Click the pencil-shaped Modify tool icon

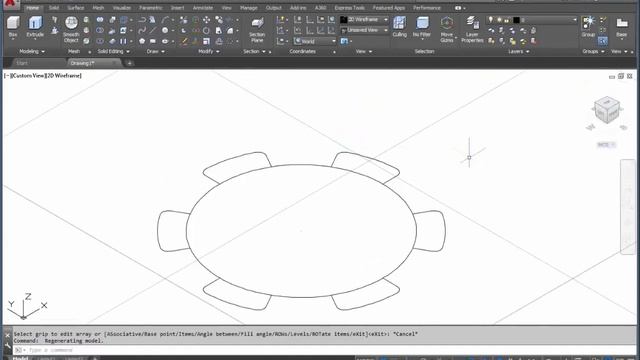coord(184,41)
